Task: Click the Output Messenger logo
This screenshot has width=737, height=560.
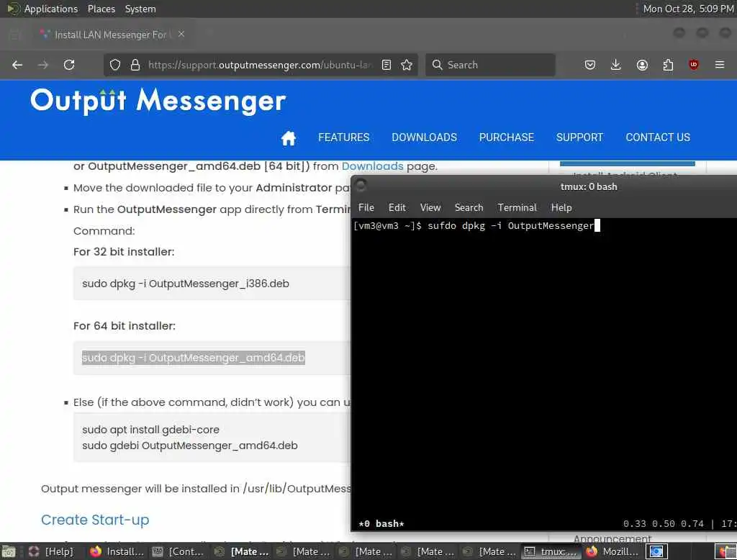Action: click(x=158, y=101)
